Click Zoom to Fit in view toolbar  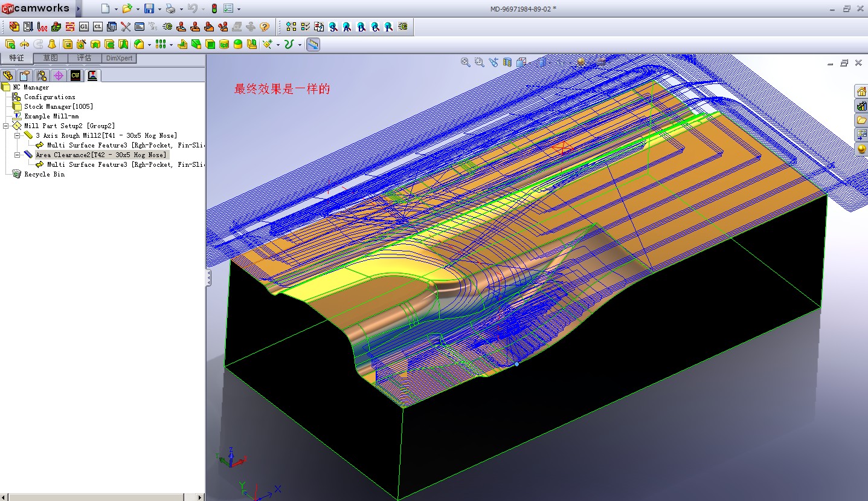465,62
